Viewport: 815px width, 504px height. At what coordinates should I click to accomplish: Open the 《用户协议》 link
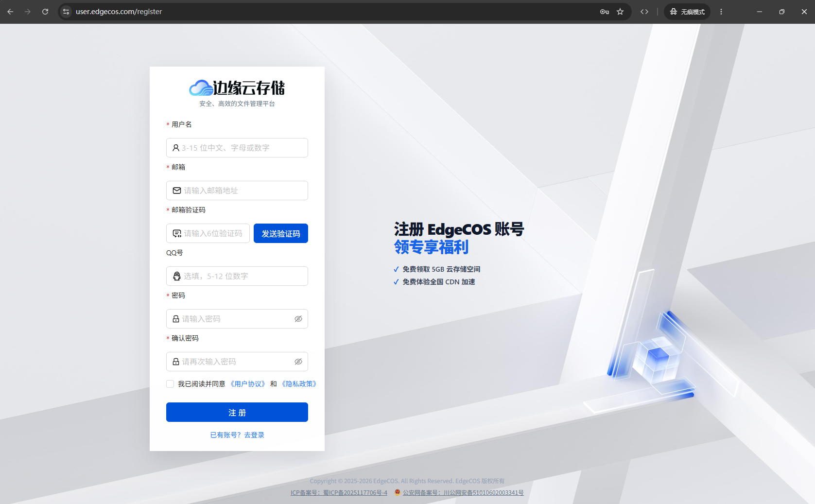pos(248,384)
